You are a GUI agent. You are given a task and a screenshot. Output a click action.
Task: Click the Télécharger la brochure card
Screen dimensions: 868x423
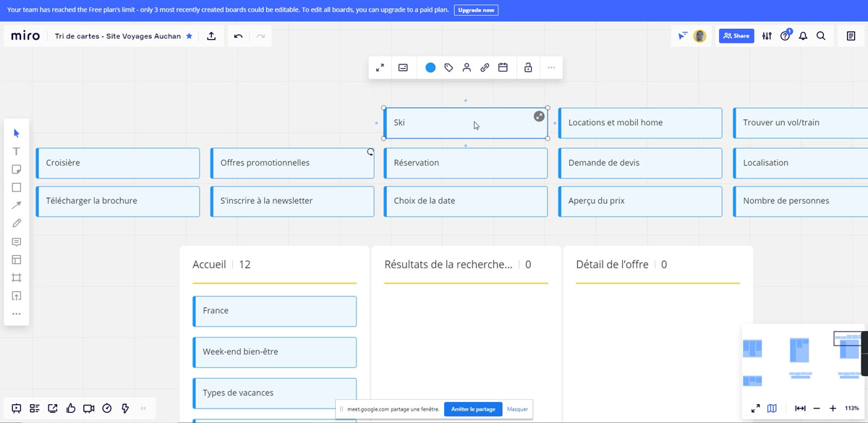click(118, 201)
